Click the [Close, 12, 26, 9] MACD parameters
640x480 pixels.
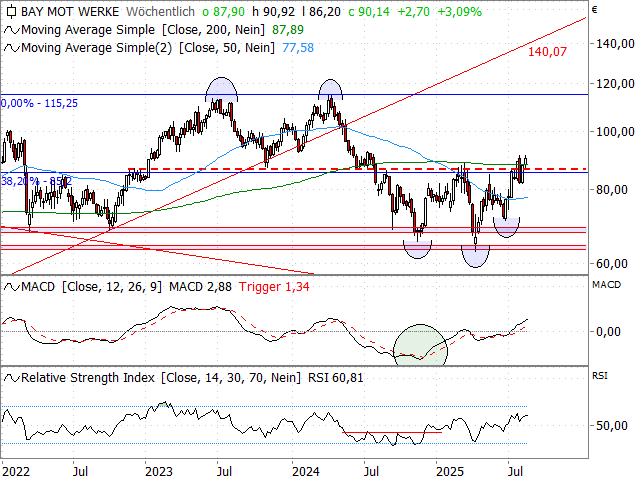pos(111,287)
